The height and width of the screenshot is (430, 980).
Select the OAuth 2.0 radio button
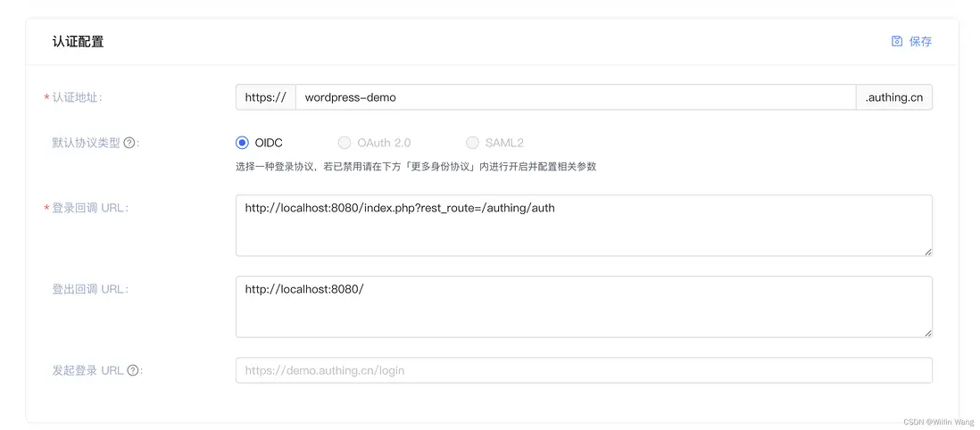(x=345, y=143)
